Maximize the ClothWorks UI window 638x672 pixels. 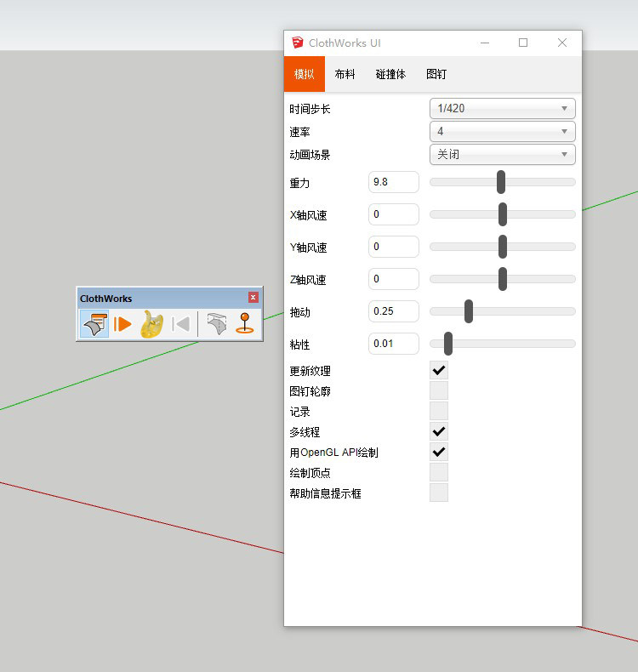tap(523, 43)
